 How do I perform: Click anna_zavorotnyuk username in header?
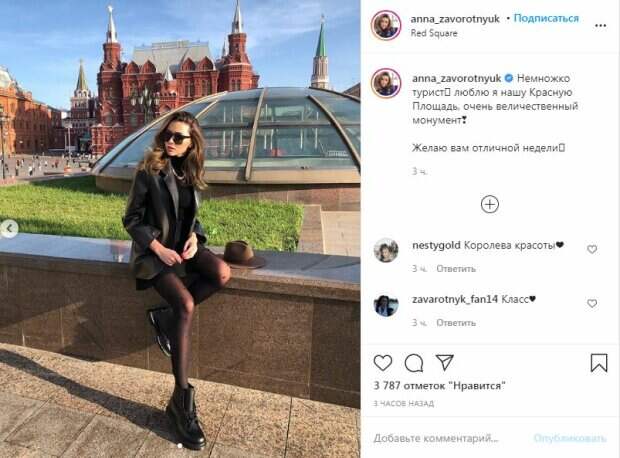(455, 19)
